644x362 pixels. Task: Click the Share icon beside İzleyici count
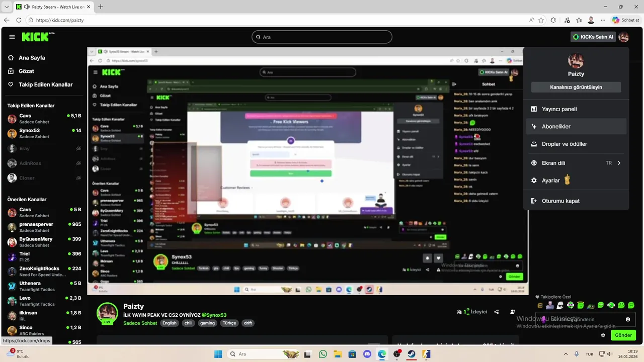tap(497, 312)
